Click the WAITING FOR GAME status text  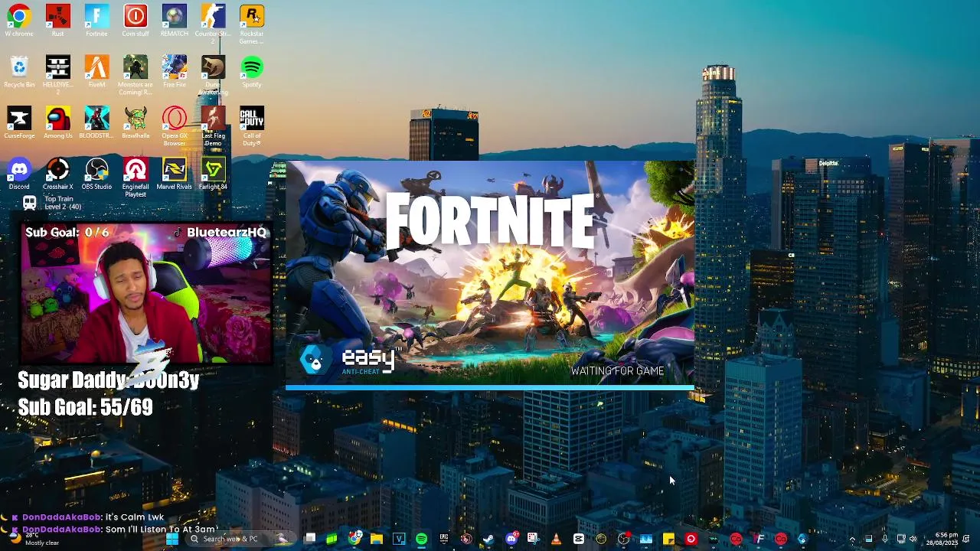[617, 371]
